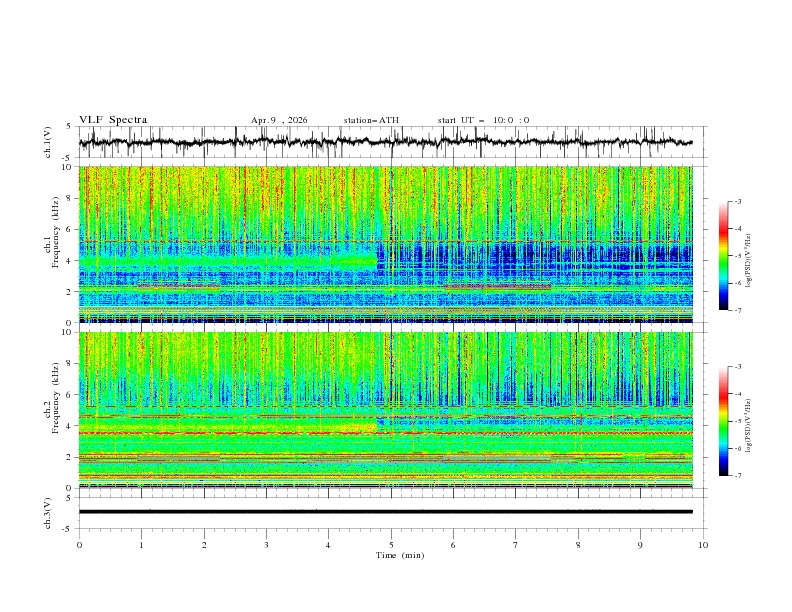This screenshot has width=792, height=612.
Task: Click the '5' tick on the Time axis
Action: [391, 545]
